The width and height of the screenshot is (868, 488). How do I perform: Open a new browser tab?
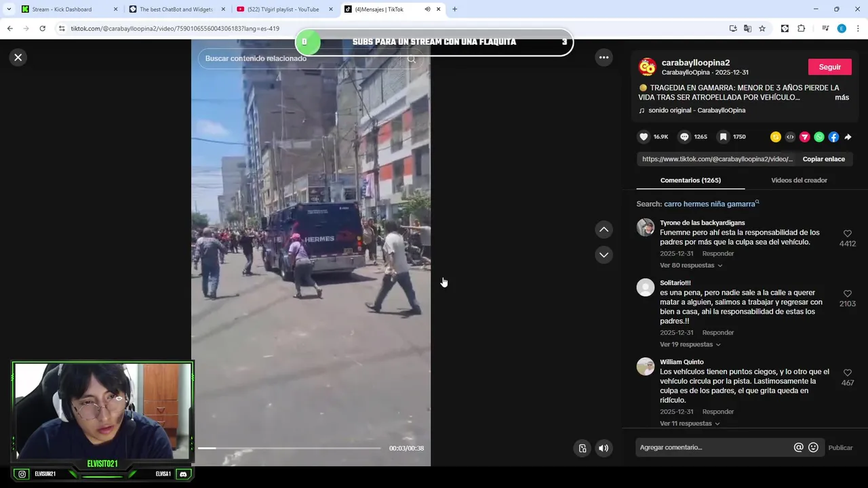[x=454, y=9]
